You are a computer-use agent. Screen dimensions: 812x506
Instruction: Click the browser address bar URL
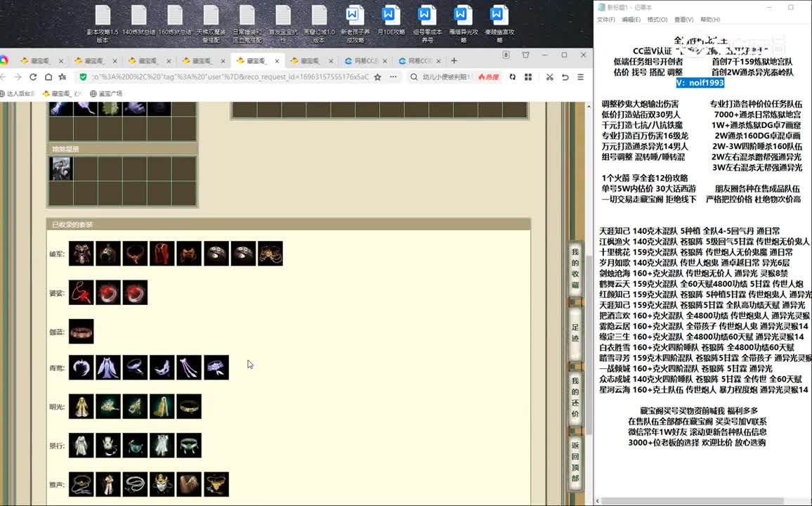click(x=230, y=77)
